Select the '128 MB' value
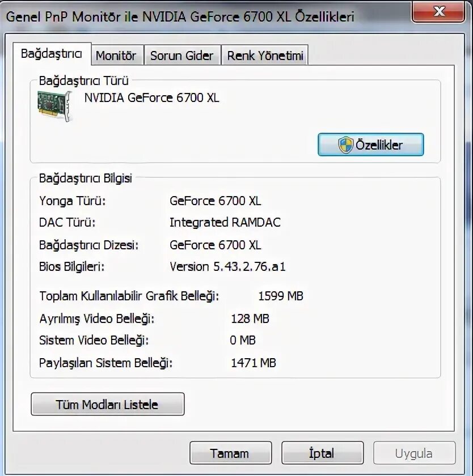 point(250,318)
